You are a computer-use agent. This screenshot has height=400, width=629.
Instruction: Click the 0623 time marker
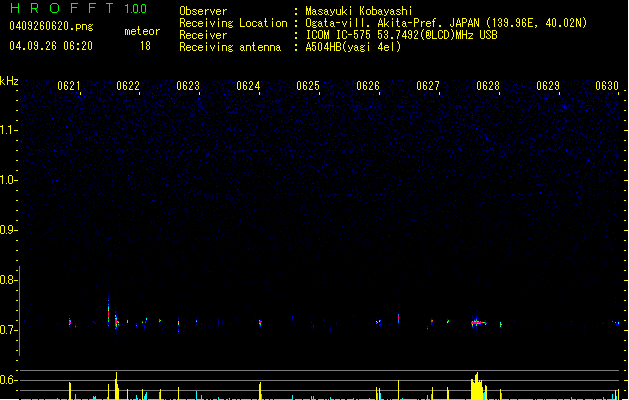(x=188, y=85)
